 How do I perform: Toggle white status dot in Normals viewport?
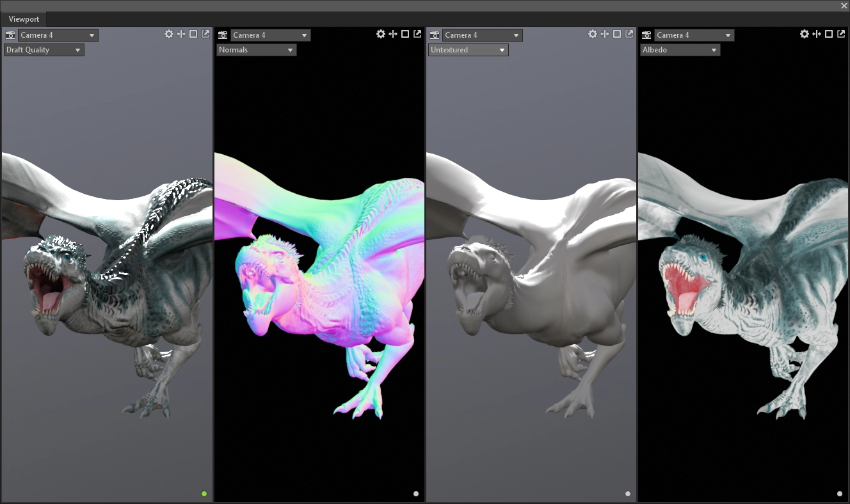tap(416, 494)
